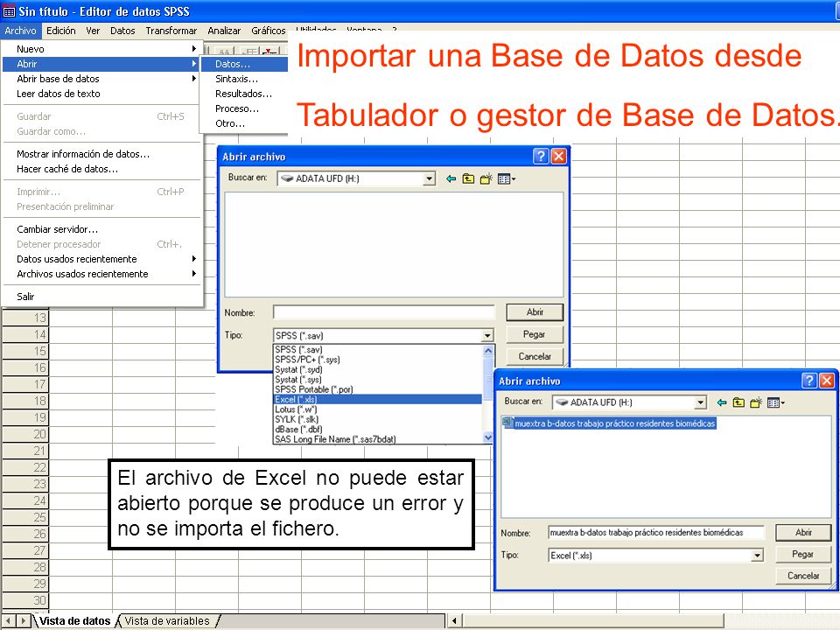Expand Buscar en drive dropdown in first dialog
Screen dimensions: 840x630
click(429, 178)
